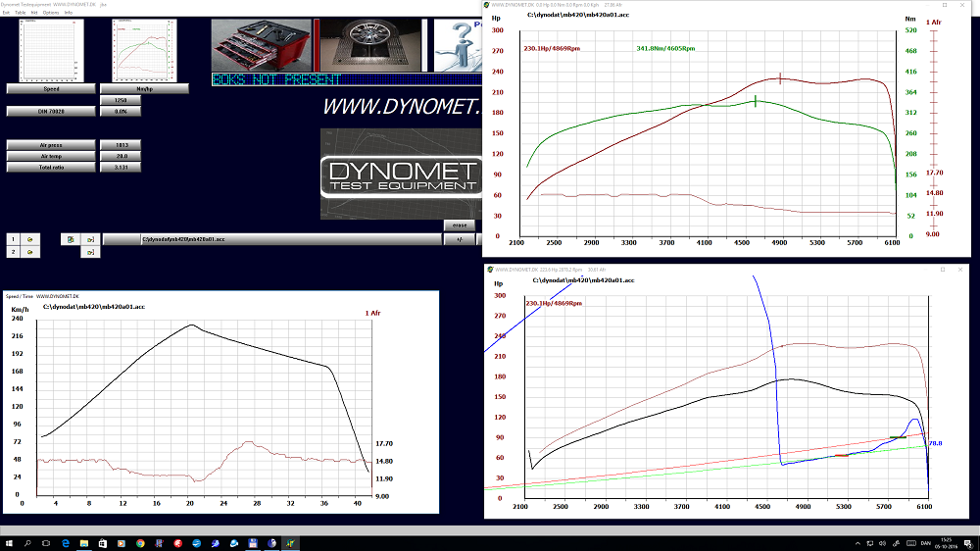Open taskbar search
The width and height of the screenshot is (980, 551).
27,543
